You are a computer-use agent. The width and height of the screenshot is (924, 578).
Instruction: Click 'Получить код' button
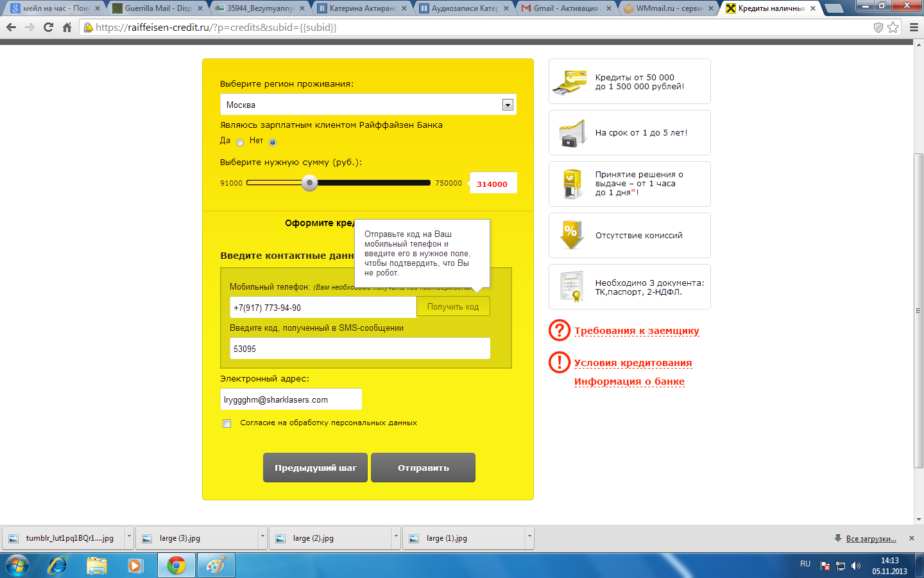click(453, 307)
